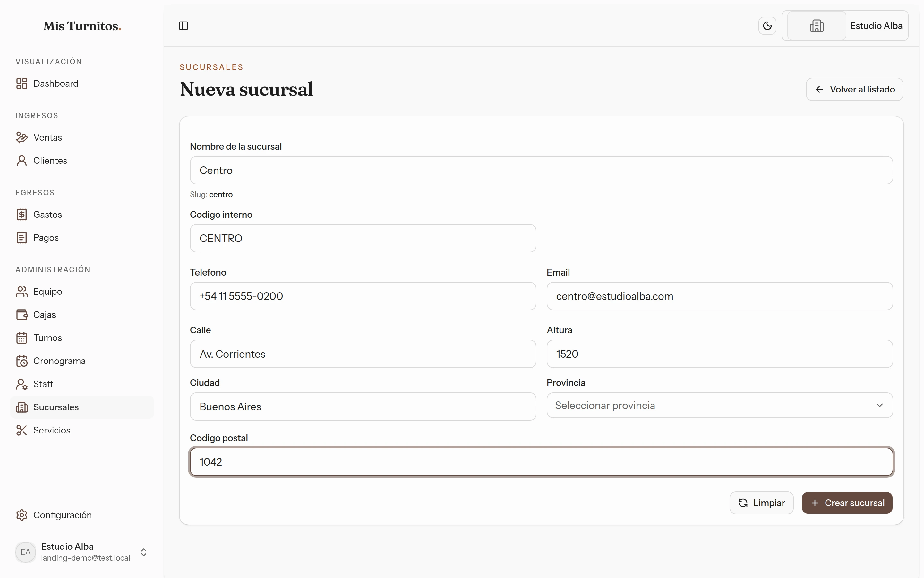Open the Seleccionar provincia dropdown
The height and width of the screenshot is (578, 924).
719,405
